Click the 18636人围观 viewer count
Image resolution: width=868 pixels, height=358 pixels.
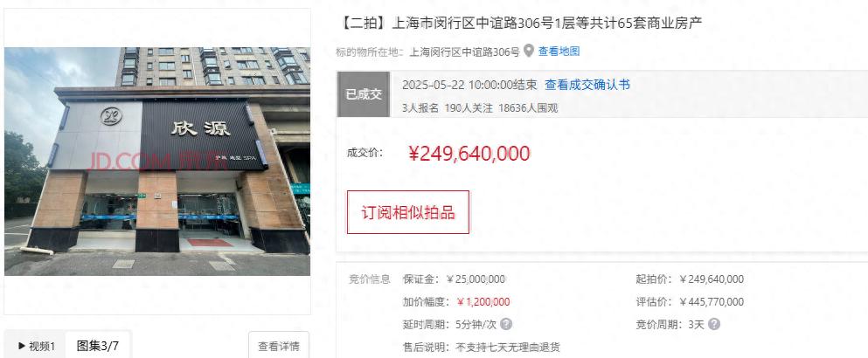tap(528, 108)
